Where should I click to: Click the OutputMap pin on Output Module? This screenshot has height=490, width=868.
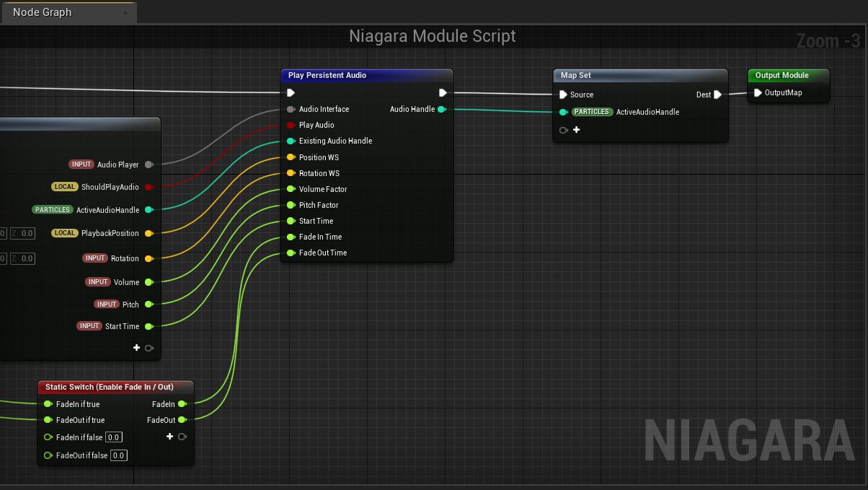click(757, 92)
